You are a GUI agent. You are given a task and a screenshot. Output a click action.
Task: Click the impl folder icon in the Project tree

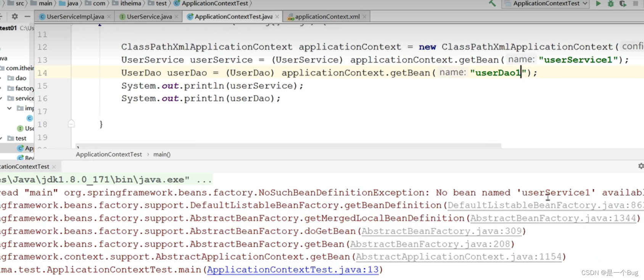point(20,108)
